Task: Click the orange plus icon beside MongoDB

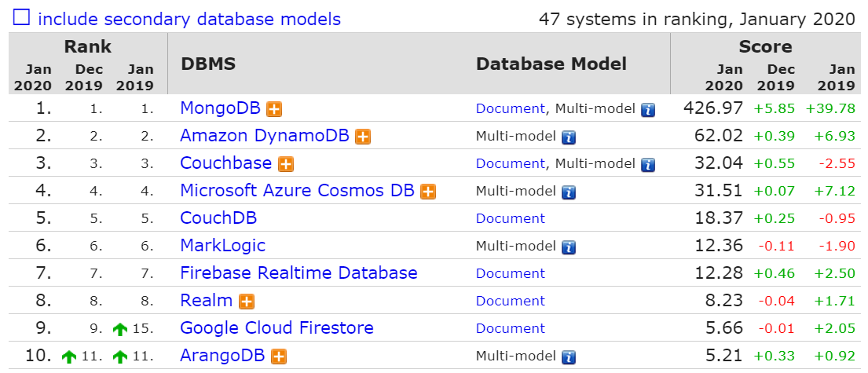Action: [x=274, y=109]
